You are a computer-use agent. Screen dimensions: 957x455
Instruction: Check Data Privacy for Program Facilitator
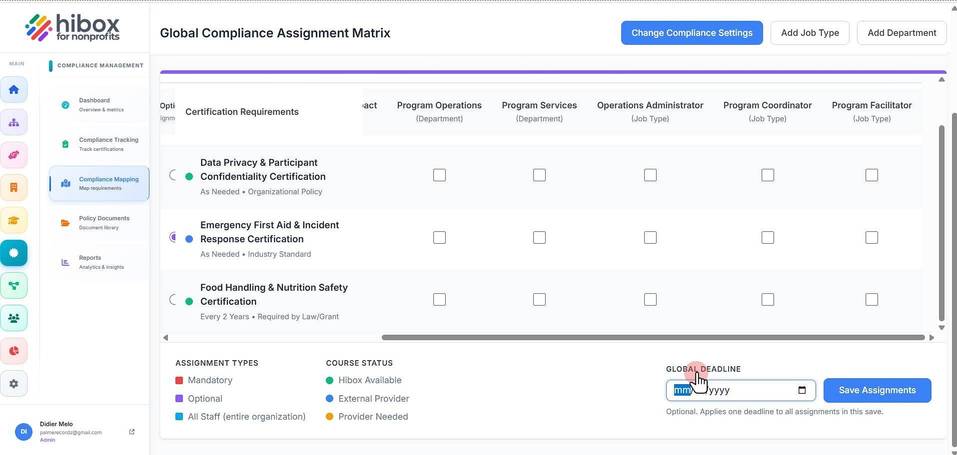click(x=872, y=175)
